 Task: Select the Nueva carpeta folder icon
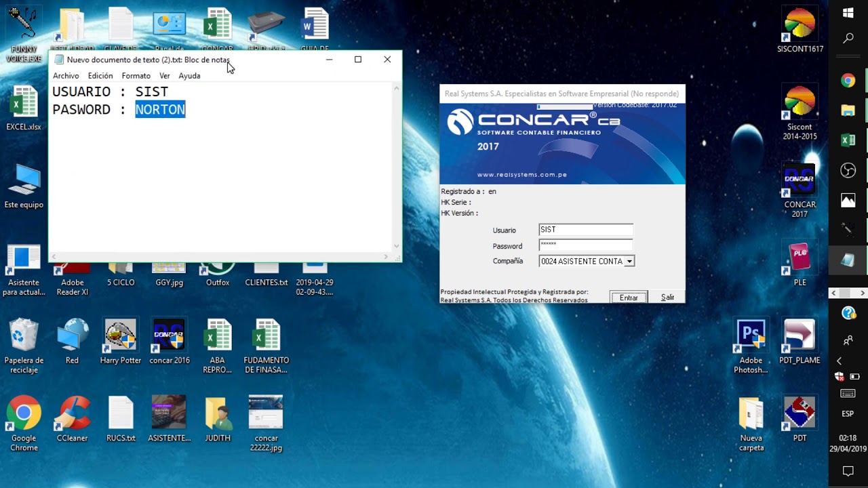[x=751, y=424]
